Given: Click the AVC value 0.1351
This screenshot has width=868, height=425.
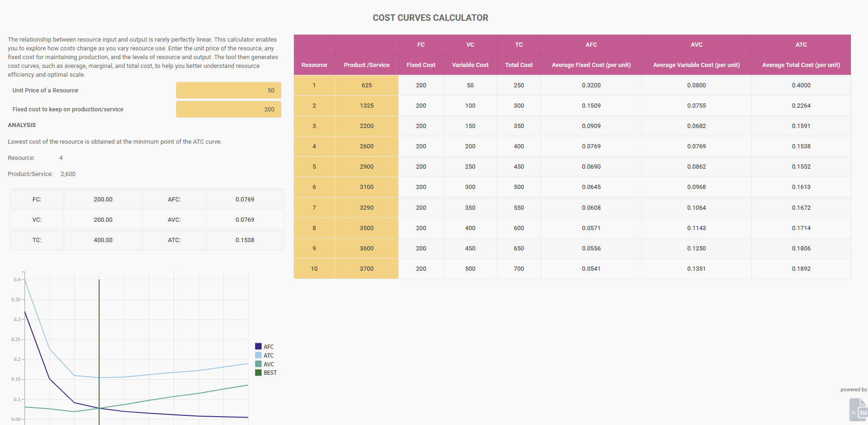Looking at the screenshot, I should pyautogui.click(x=696, y=269).
